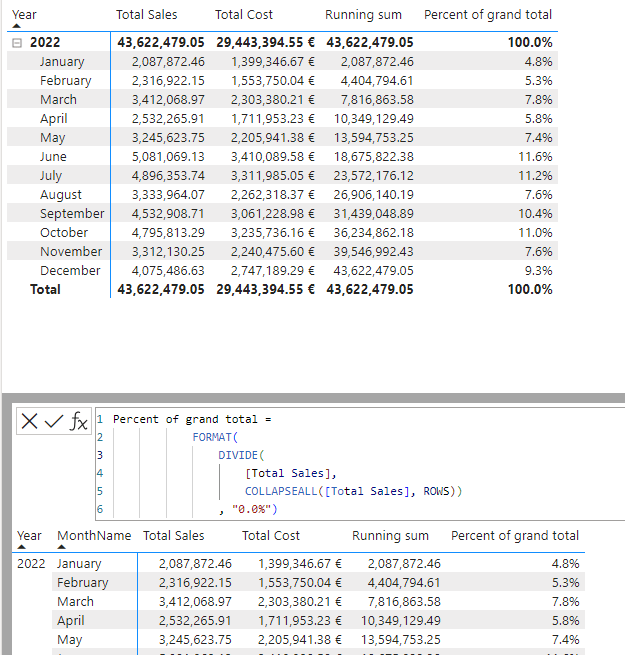Click the 2022 year cell in lower table

[x=32, y=564]
